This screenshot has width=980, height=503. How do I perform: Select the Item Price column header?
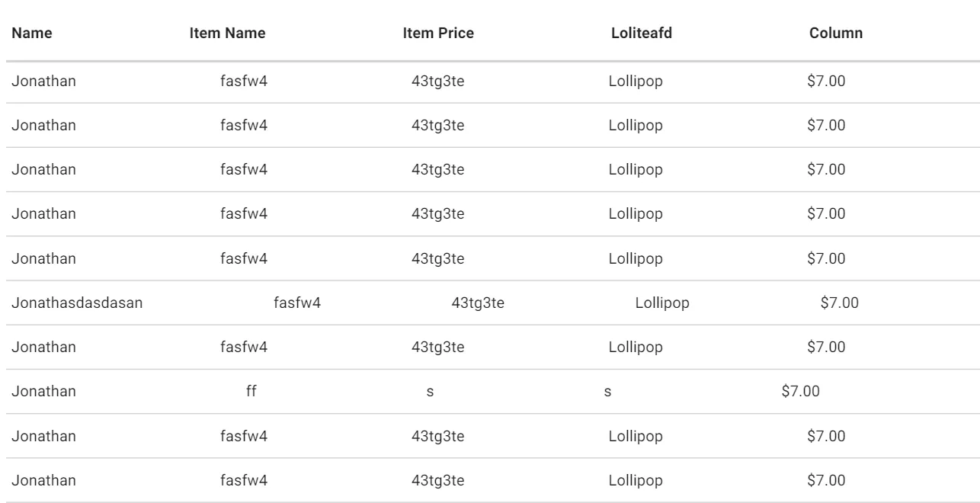438,34
